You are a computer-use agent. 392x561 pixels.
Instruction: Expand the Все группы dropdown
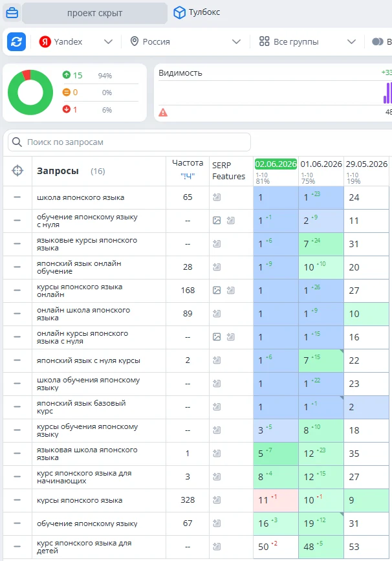coord(352,42)
